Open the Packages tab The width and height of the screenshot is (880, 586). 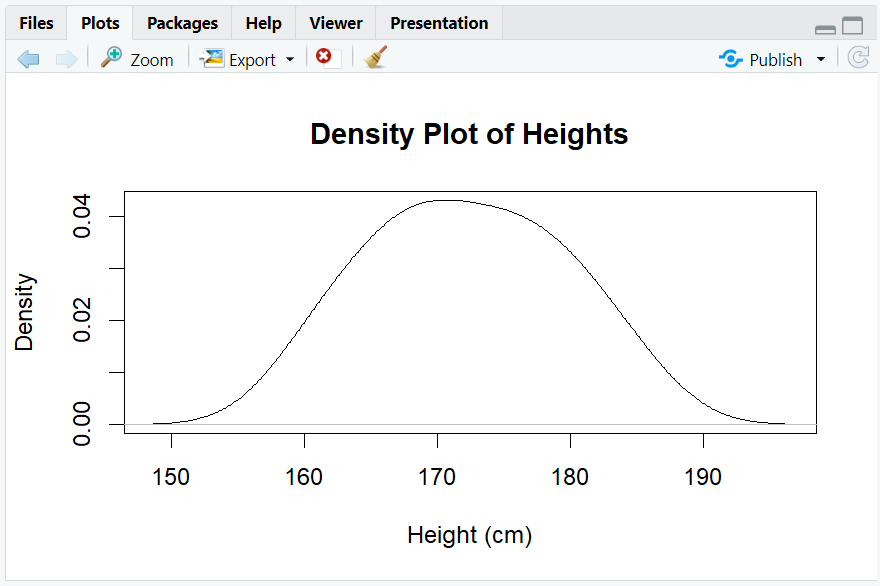click(181, 22)
